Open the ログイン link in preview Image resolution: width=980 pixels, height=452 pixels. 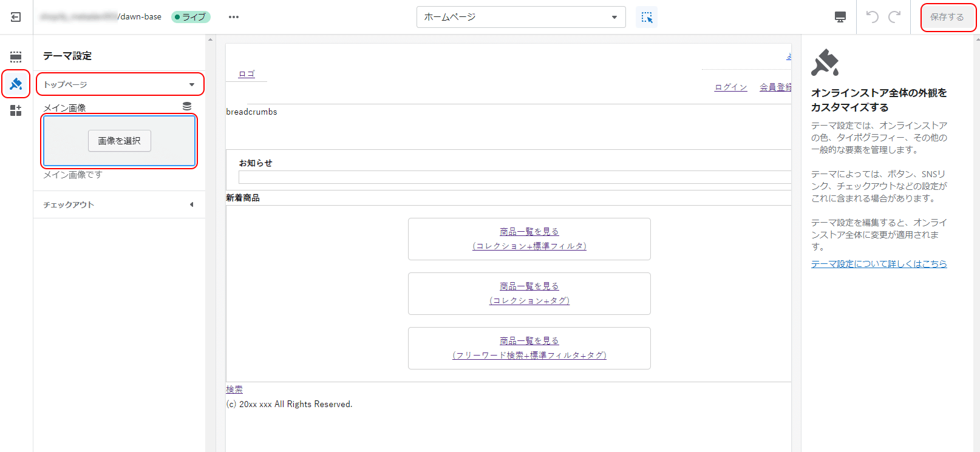pyautogui.click(x=730, y=87)
